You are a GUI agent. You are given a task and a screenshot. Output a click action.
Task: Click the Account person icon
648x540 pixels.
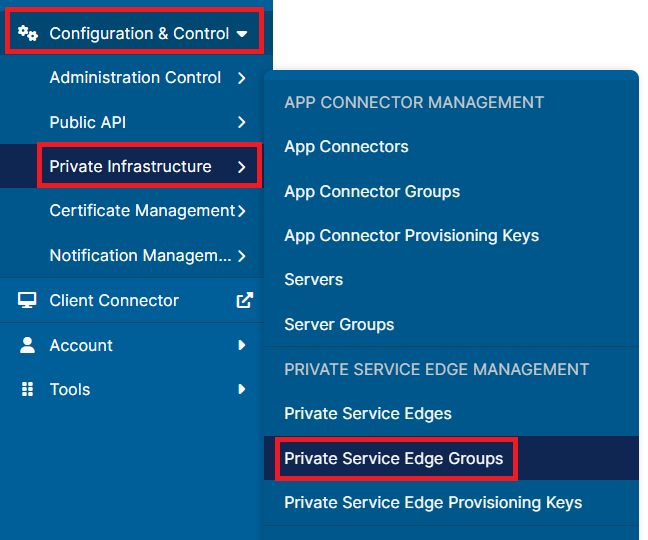point(27,345)
